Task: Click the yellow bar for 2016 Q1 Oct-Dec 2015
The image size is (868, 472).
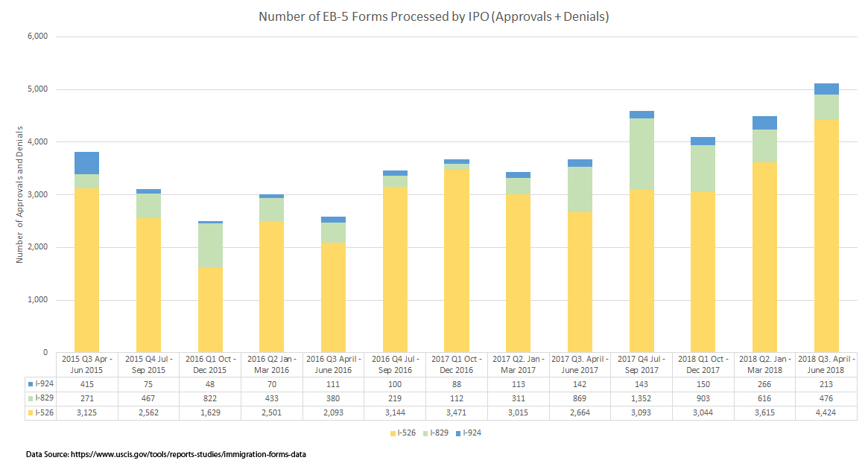Action: tap(209, 309)
